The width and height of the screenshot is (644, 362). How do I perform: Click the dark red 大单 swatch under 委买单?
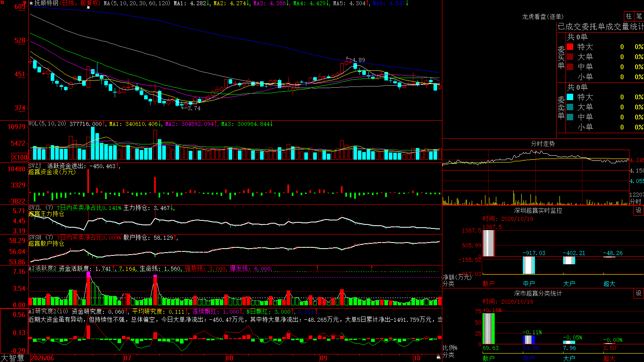tap(570, 57)
